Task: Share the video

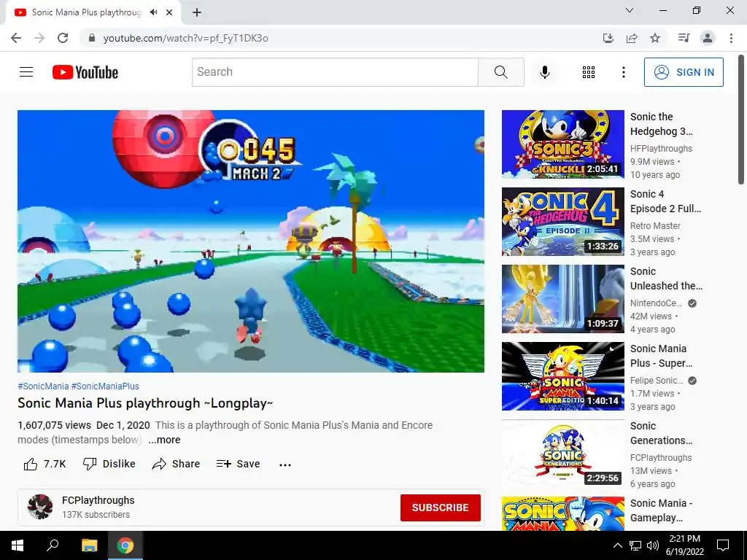Action: coord(176,464)
